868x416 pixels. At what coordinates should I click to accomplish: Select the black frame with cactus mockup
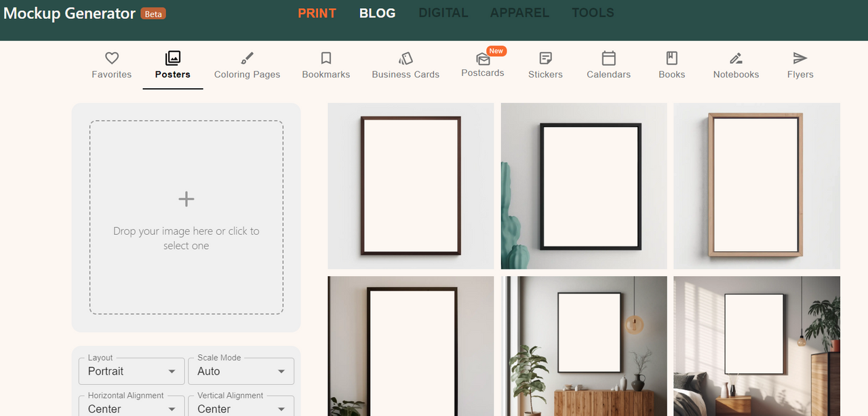tap(584, 186)
